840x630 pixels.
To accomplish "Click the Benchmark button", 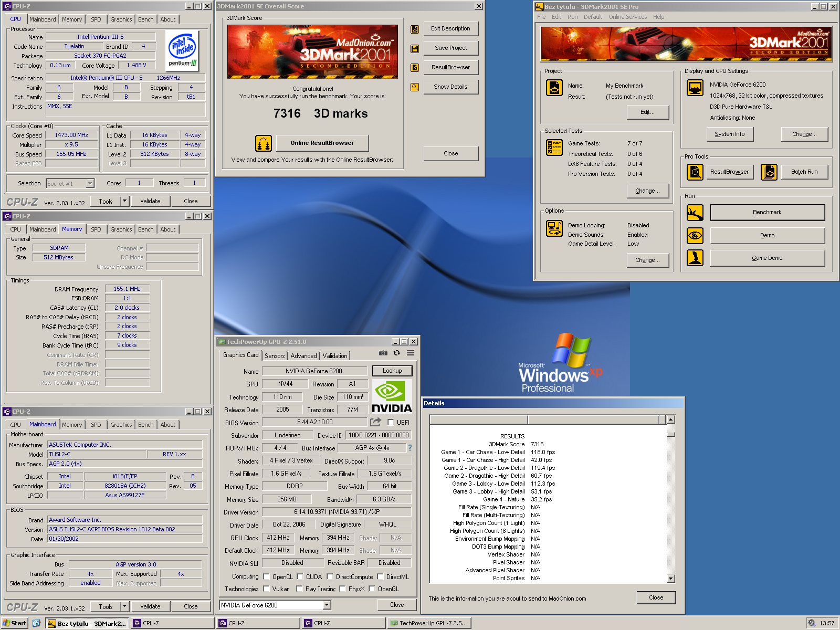I will click(x=767, y=212).
